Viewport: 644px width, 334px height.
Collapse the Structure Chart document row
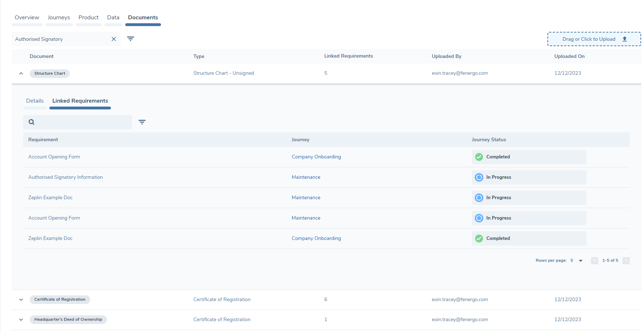click(x=21, y=73)
